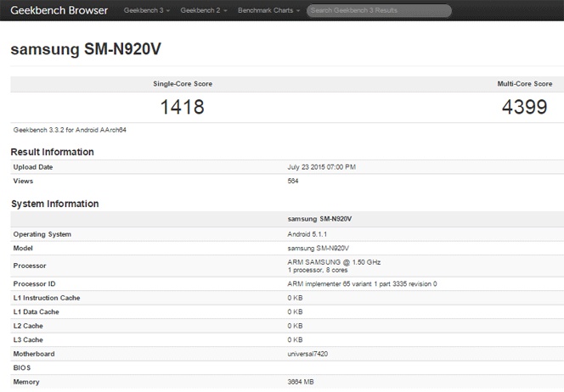
Task: Select the Model value samsung SM-N920V
Action: click(318, 249)
